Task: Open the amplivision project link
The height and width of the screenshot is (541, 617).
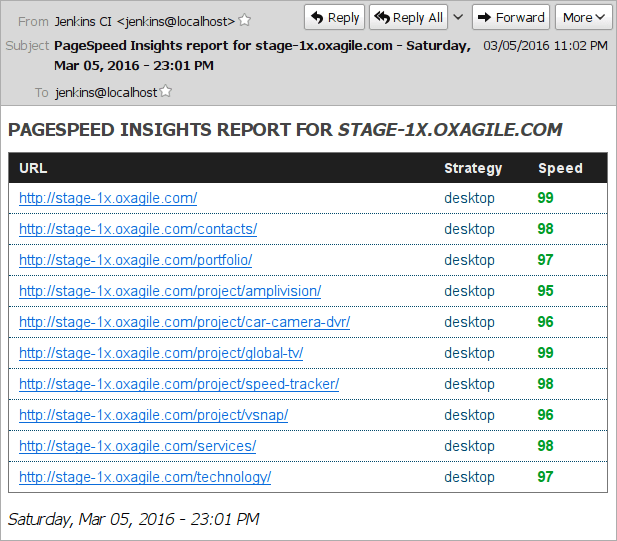Action: (x=170, y=291)
